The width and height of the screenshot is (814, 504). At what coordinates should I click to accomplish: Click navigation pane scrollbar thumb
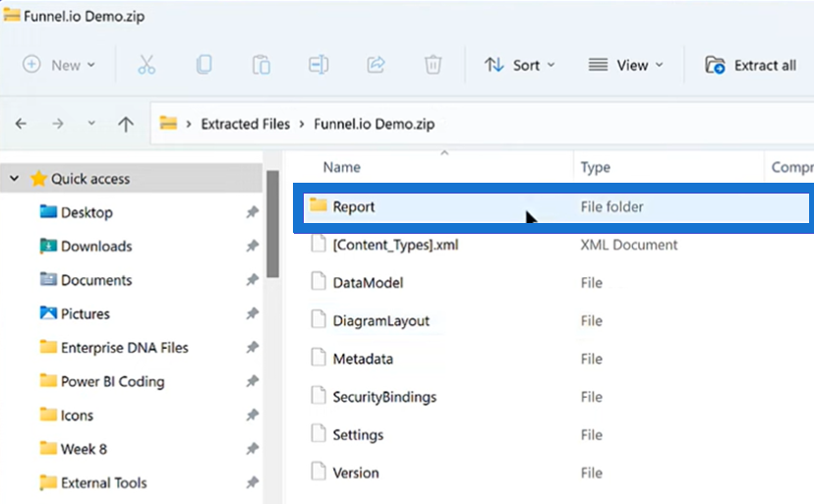pos(272,224)
